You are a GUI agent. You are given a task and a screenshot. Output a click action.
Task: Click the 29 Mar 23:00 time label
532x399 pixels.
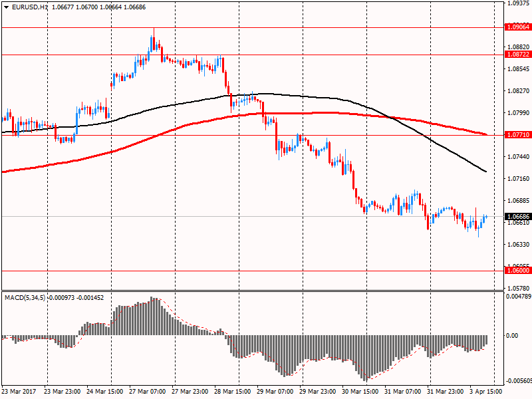tap(318, 392)
